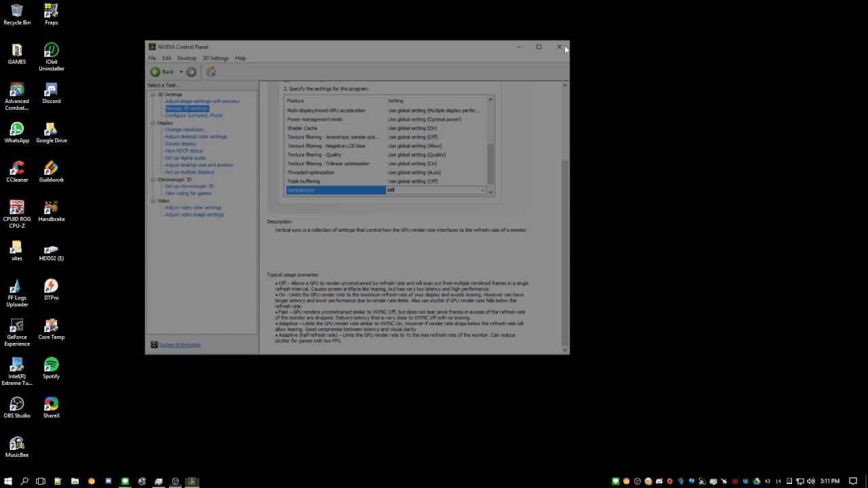868x488 pixels.
Task: Open Adjust desktop size and position task
Action: tap(199, 165)
